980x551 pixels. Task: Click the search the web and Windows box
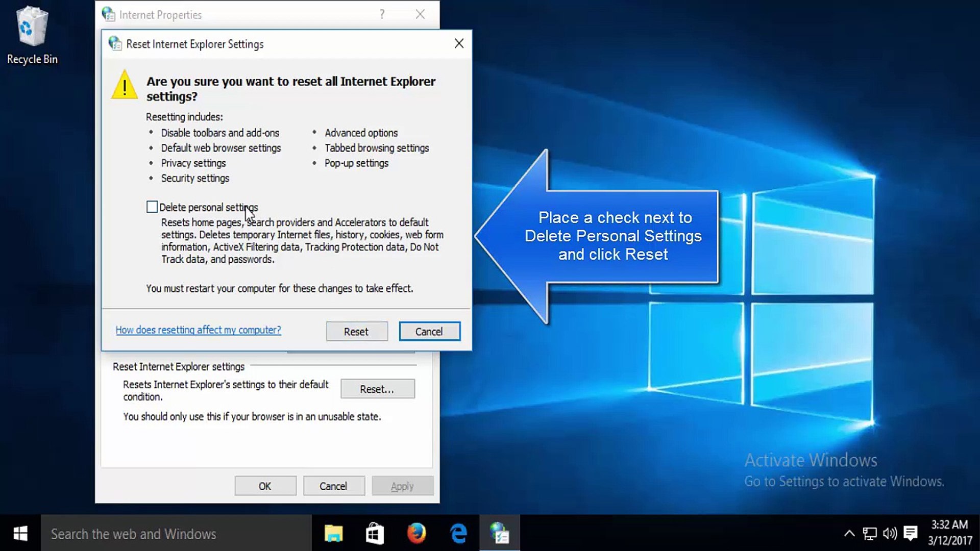coord(176,534)
